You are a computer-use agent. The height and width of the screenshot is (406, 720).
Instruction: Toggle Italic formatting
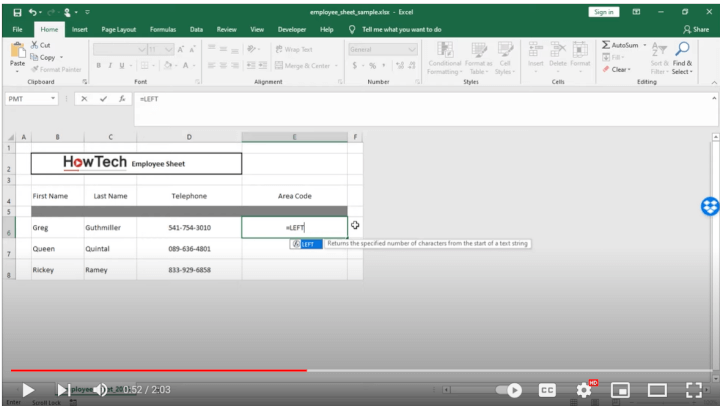[x=110, y=66]
